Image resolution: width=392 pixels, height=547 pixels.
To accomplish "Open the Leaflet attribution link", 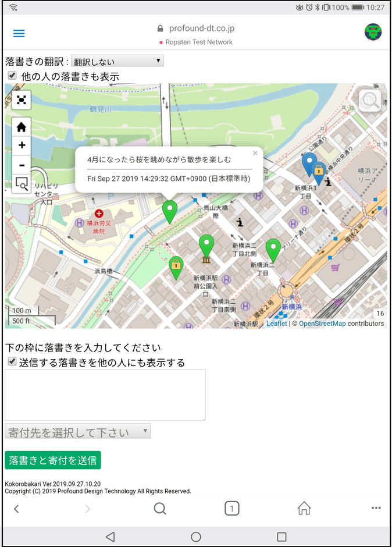I will click(277, 324).
